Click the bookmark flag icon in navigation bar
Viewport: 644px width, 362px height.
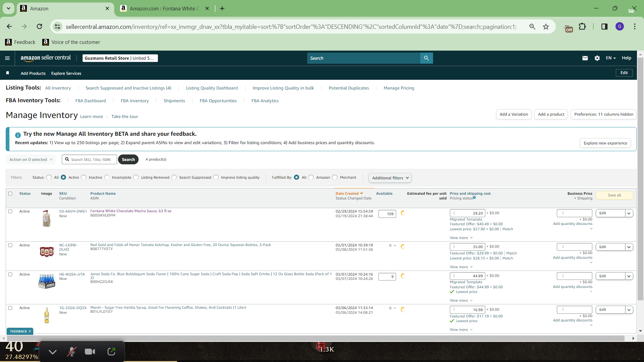click(x=7, y=73)
